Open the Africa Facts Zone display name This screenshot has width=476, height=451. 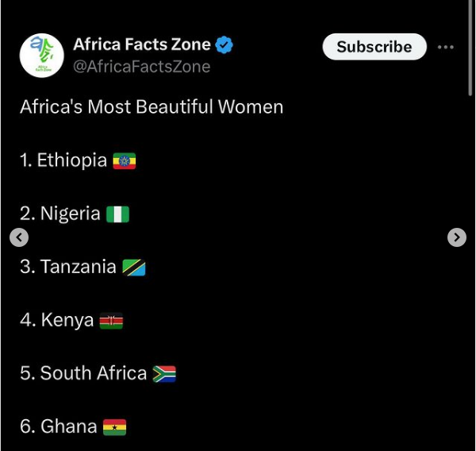[142, 44]
